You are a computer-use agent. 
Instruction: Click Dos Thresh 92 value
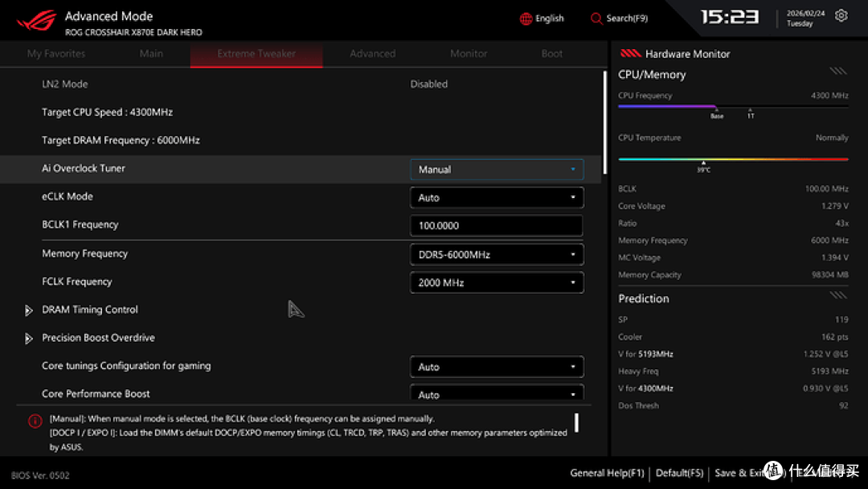(844, 406)
